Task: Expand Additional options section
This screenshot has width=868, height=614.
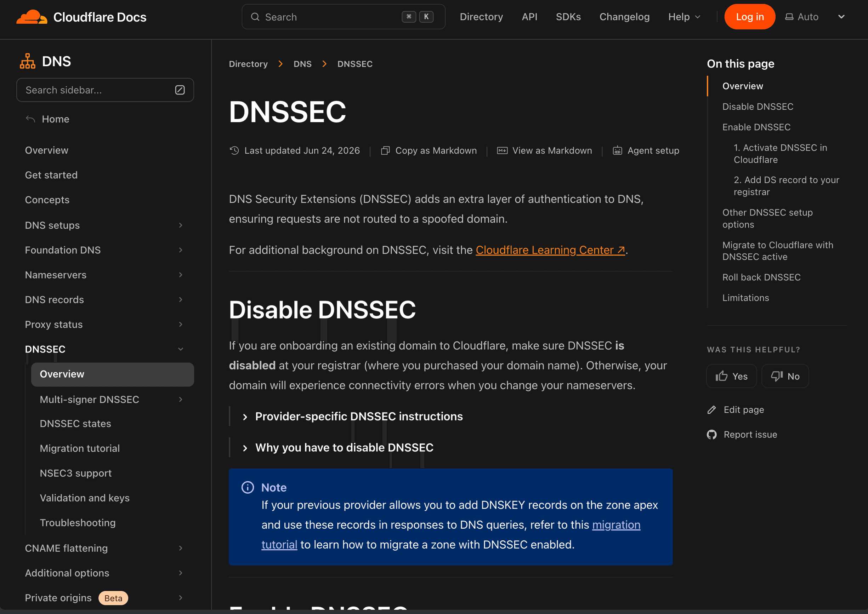Action: coord(181,573)
